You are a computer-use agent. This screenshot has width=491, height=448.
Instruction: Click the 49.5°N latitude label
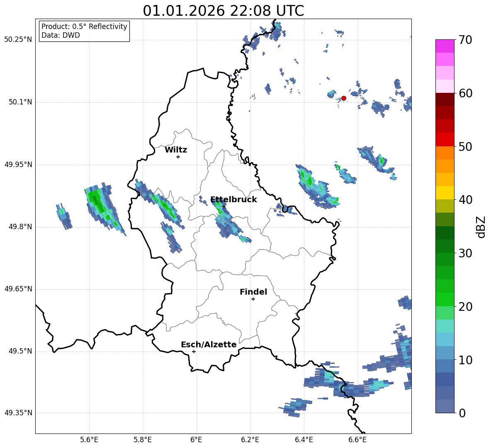click(x=20, y=351)
